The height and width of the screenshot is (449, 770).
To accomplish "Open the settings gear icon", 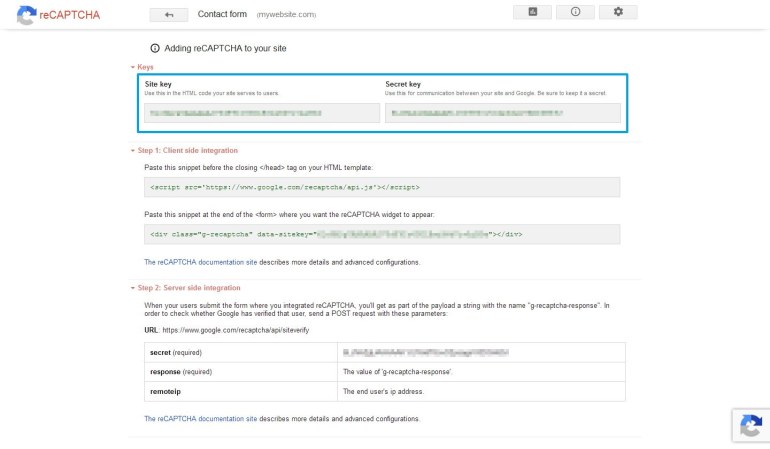I will point(618,12).
